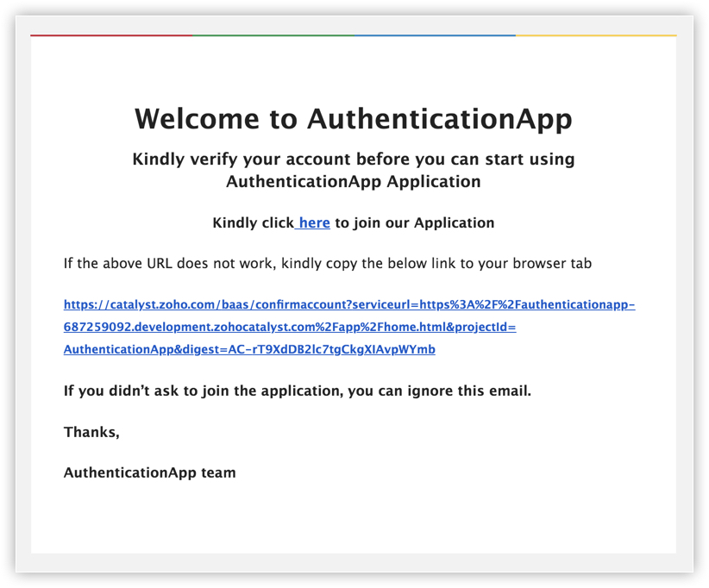Screen dimensions: 709x588
Task: Select the 'If the above URL does not work' sentence
Action: tap(328, 264)
